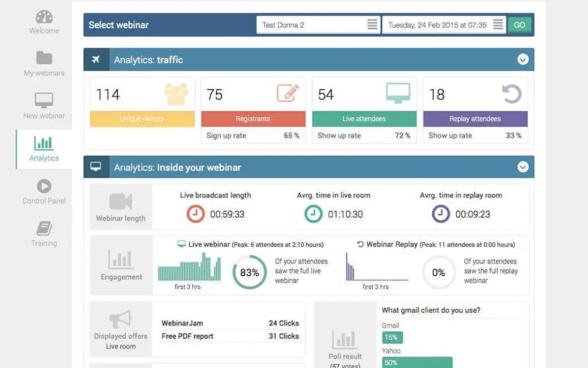Click the Poll result chart icon

pos(344,339)
